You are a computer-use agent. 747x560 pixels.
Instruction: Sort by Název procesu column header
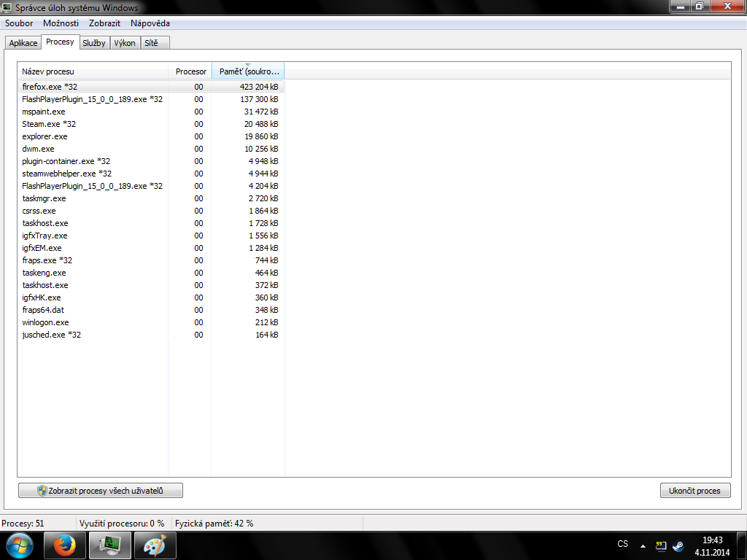[93, 71]
